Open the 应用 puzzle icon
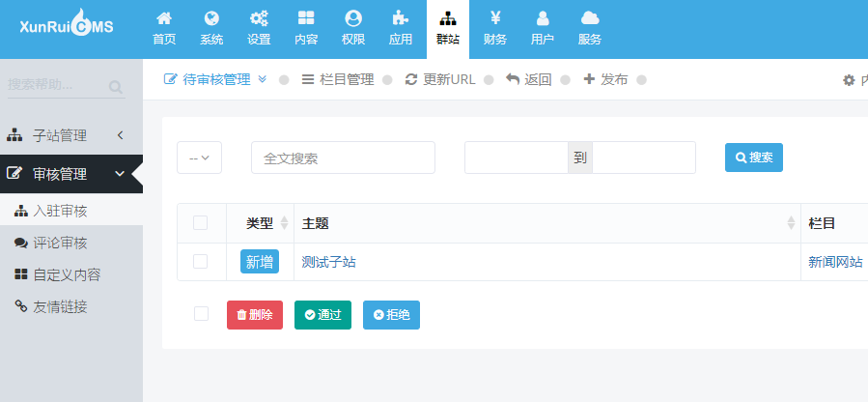This screenshot has height=402, width=868. tap(401, 18)
